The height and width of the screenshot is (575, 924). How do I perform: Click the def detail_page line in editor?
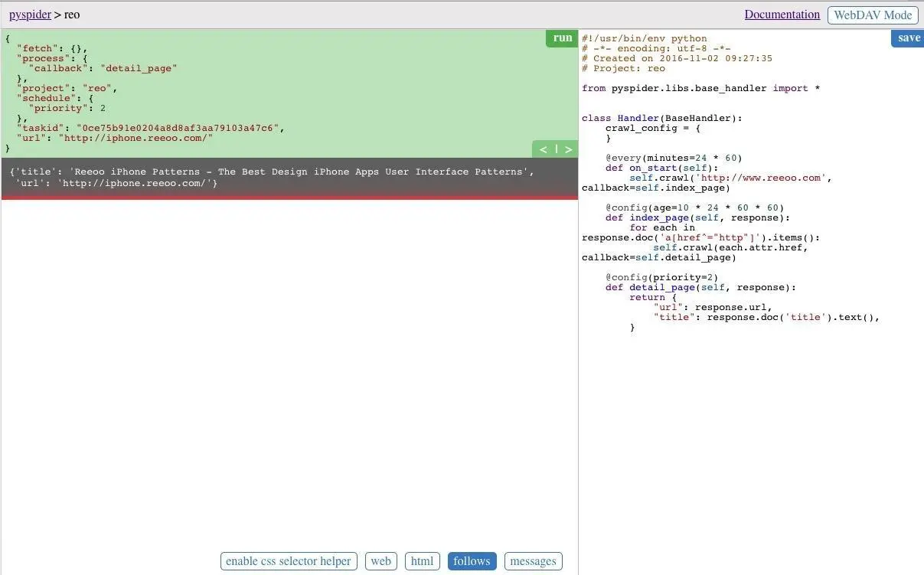pyautogui.click(x=700, y=287)
